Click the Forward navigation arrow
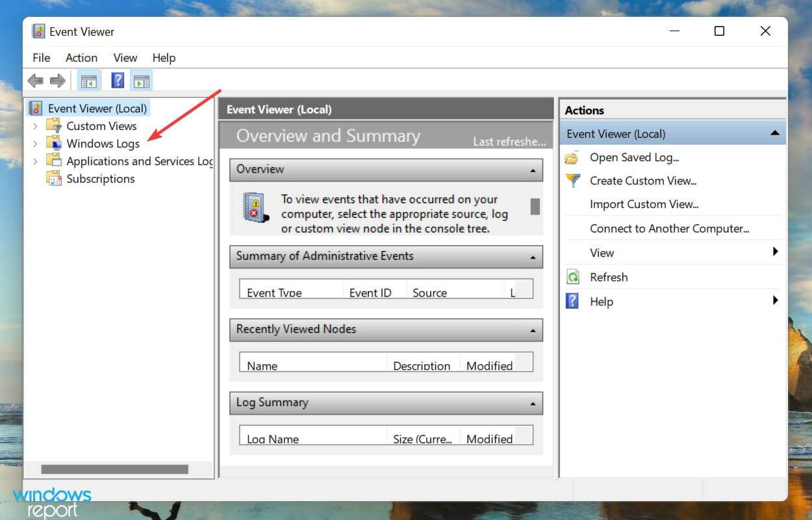The image size is (812, 520). (58, 80)
